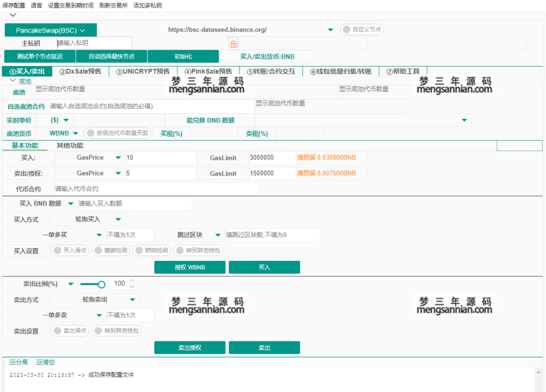Click the sell ratio slider handle
The height and width of the screenshot is (392, 546).
[101, 284]
